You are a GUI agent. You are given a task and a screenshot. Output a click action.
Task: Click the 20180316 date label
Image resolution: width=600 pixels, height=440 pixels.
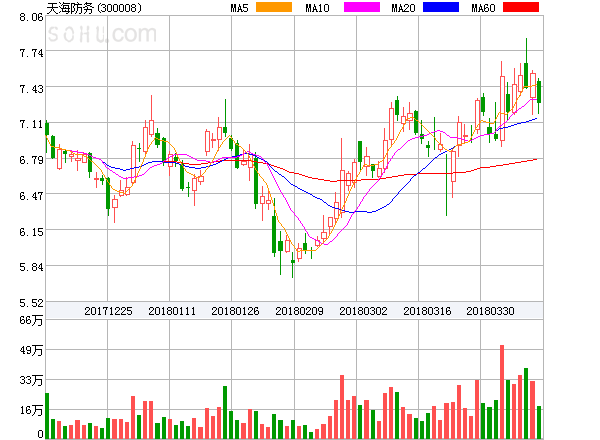(427, 311)
